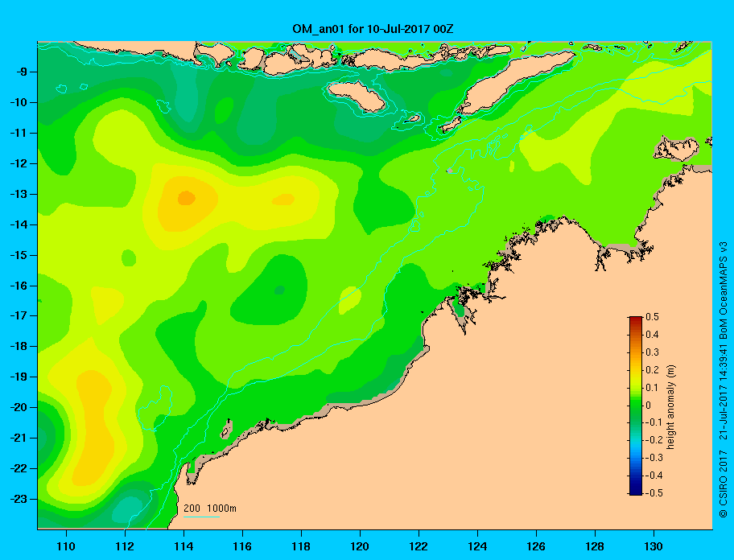This screenshot has width=734, height=560.
Task: Click the 0.5 value on the color scale
Action: 652,317
